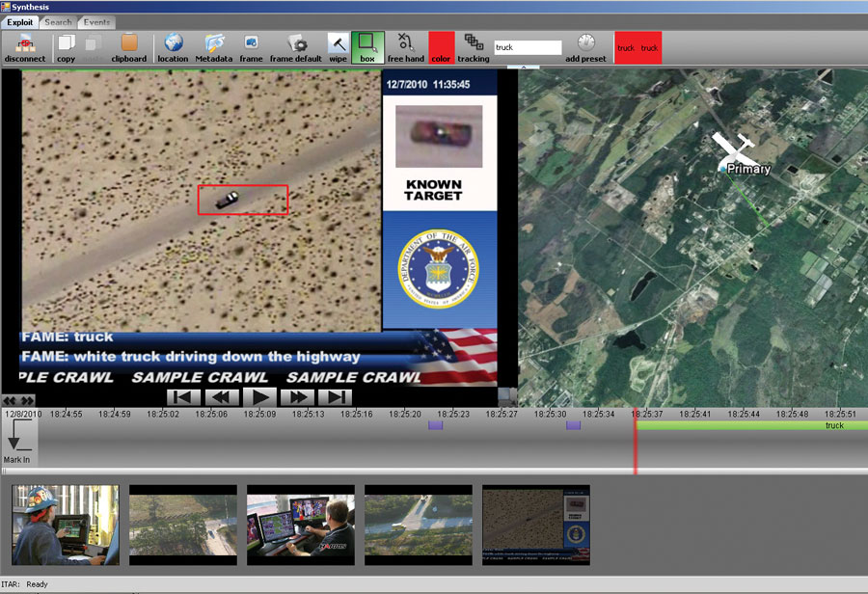Select the frame capture tool
Viewport: 868px width, 594px height.
251,44
